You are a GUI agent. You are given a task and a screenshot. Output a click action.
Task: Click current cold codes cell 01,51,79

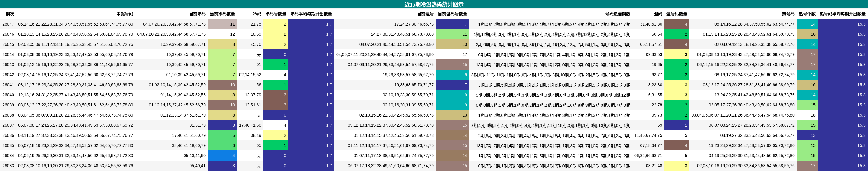[197, 125]
